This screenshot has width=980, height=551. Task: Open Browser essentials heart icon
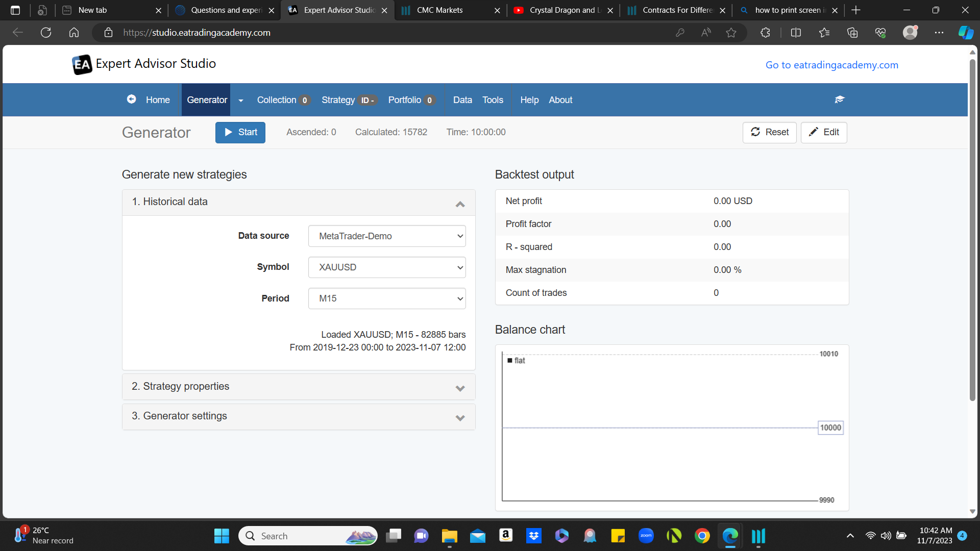pyautogui.click(x=880, y=33)
